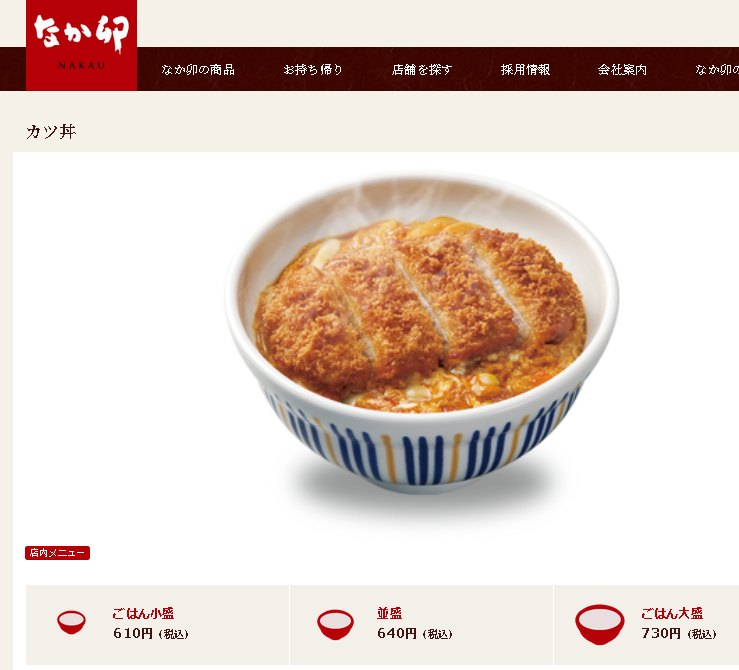This screenshot has height=670, width=739.
Task: Go to 店舗を探す store finder
Action: pos(421,70)
